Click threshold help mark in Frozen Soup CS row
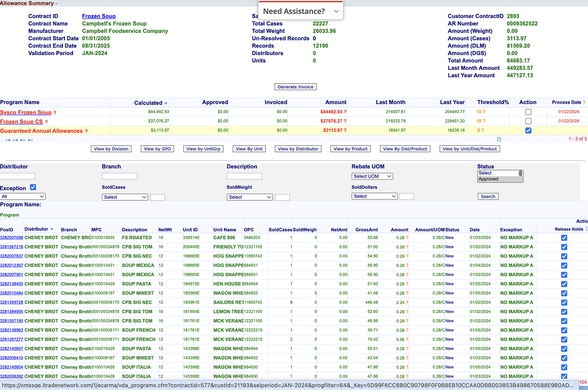The image size is (588, 390). point(484,121)
